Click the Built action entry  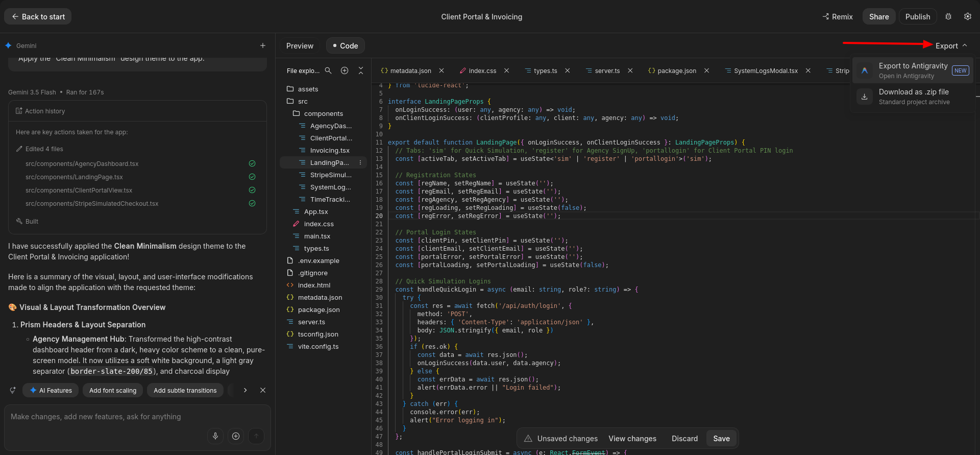click(x=27, y=222)
